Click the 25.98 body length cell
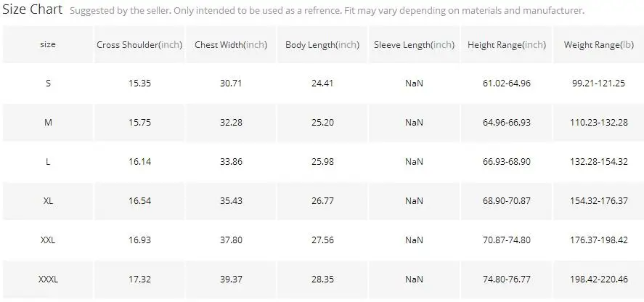This screenshot has height=302, width=644. 322,162
